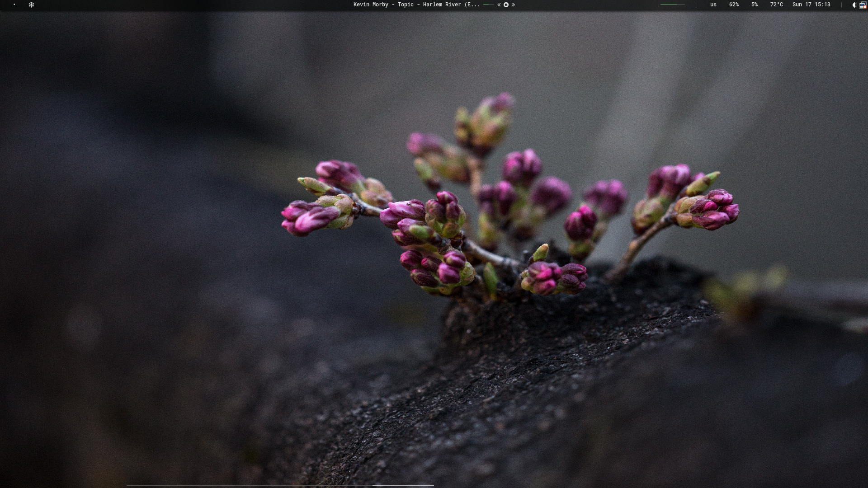Open the disconnected network tray icon
868x488 pixels.
pos(863,5)
